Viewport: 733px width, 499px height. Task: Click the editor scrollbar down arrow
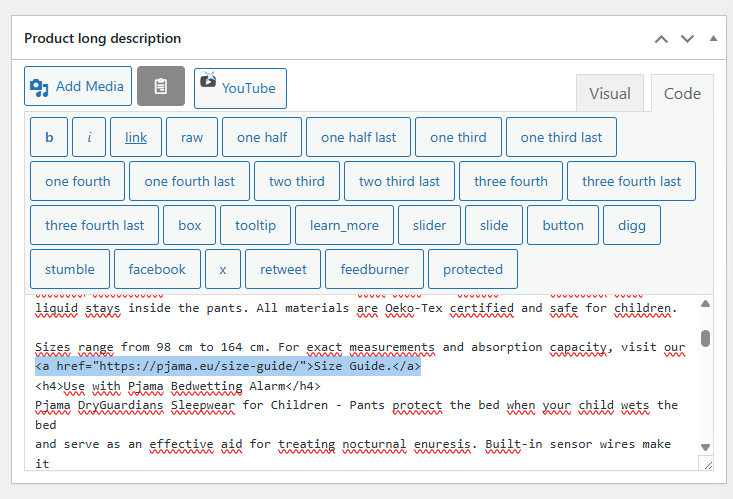click(705, 447)
